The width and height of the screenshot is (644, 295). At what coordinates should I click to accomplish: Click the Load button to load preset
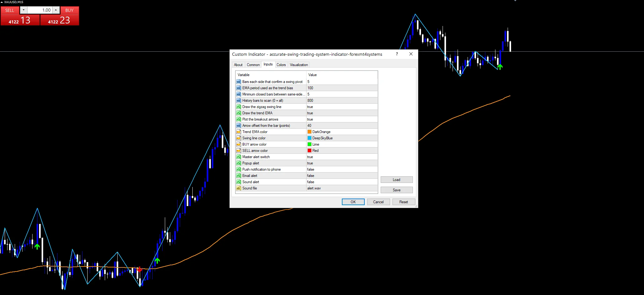point(397,180)
